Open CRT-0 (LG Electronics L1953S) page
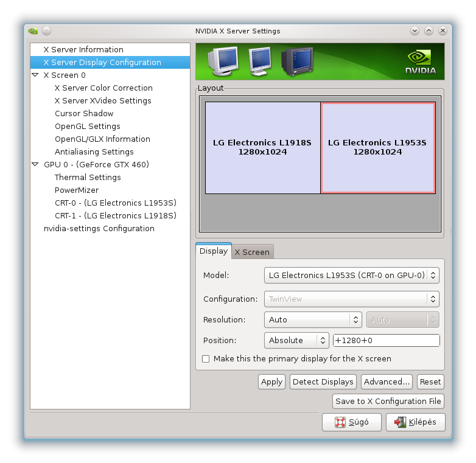Image resolution: width=476 pixels, height=463 pixels. 116,203
